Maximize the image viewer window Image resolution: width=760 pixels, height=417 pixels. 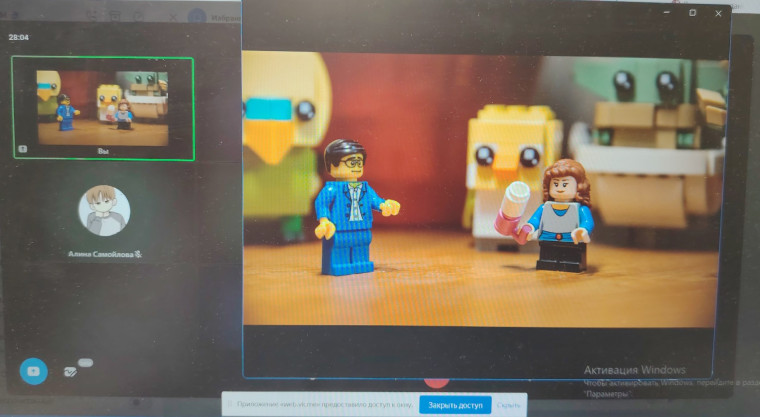coord(693,13)
